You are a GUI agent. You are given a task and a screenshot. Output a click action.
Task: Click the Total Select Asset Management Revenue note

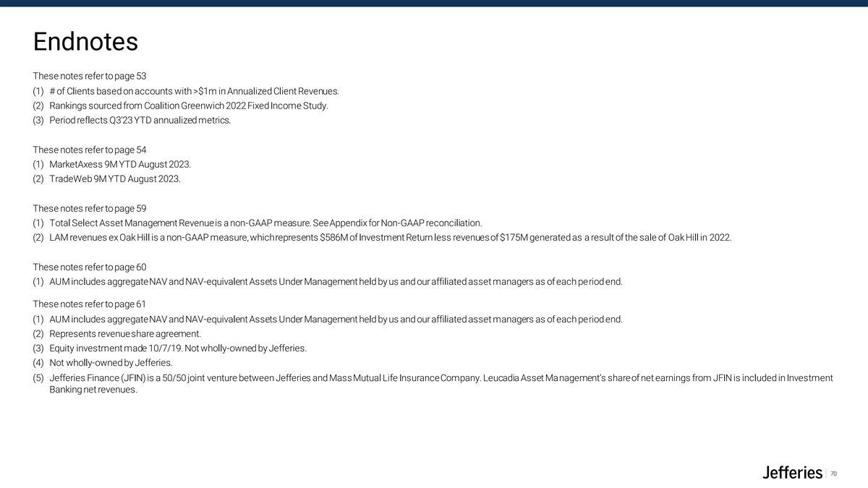[258, 223]
